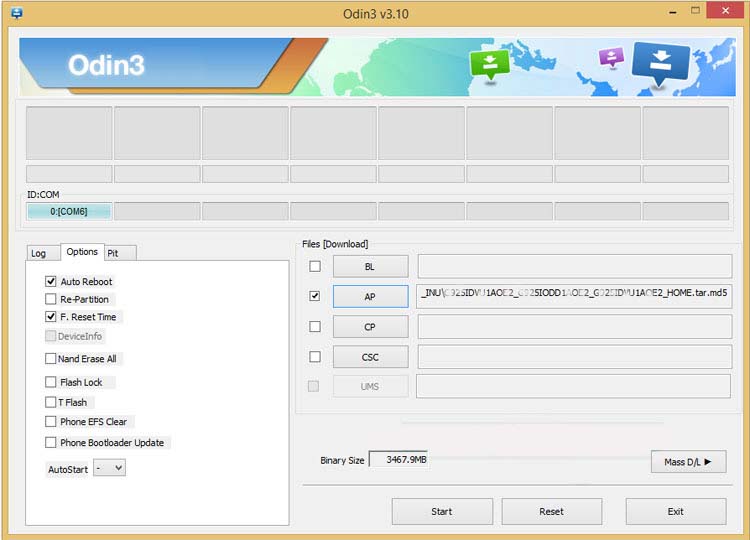Switch to the Log tab
This screenshot has height=540, width=750.
[x=43, y=253]
